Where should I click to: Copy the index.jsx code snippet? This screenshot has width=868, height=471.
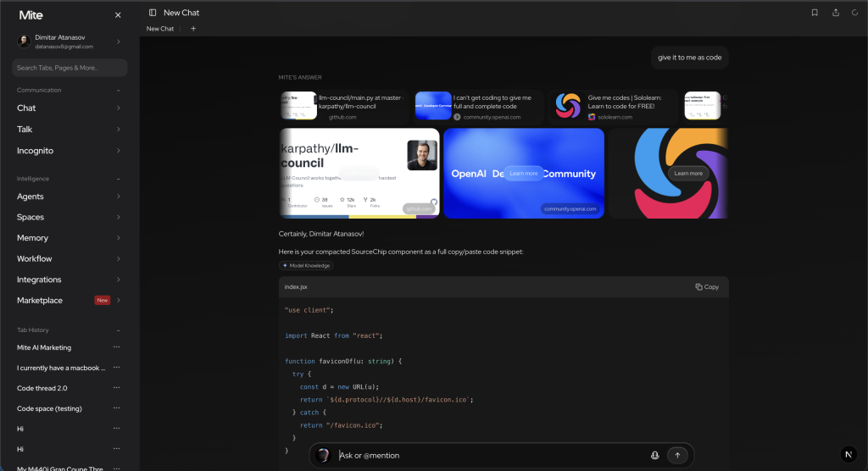707,287
